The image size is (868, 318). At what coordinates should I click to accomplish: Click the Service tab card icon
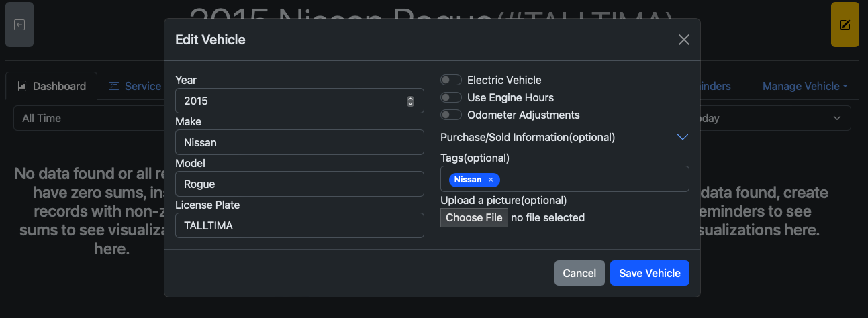click(x=114, y=86)
